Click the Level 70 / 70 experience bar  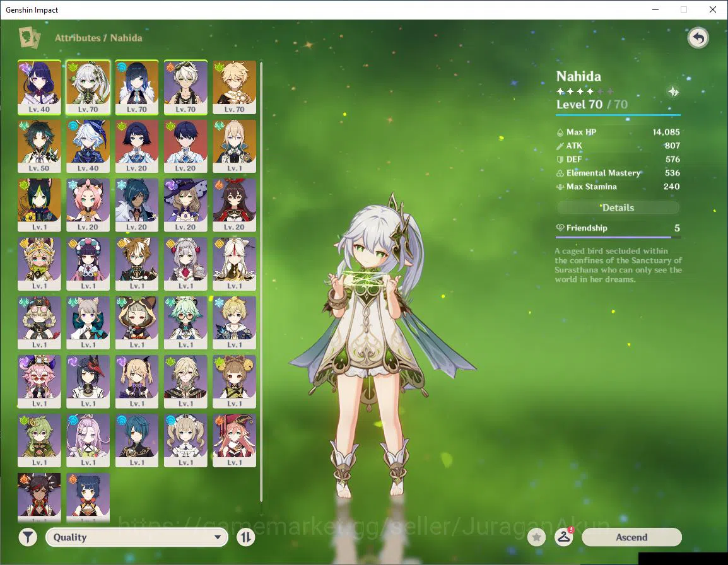pos(618,115)
